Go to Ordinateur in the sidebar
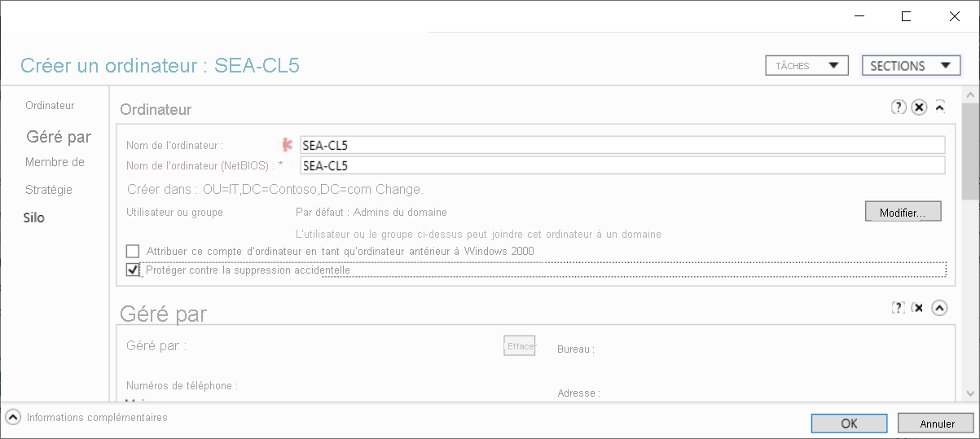980x439 pixels. tap(50, 106)
